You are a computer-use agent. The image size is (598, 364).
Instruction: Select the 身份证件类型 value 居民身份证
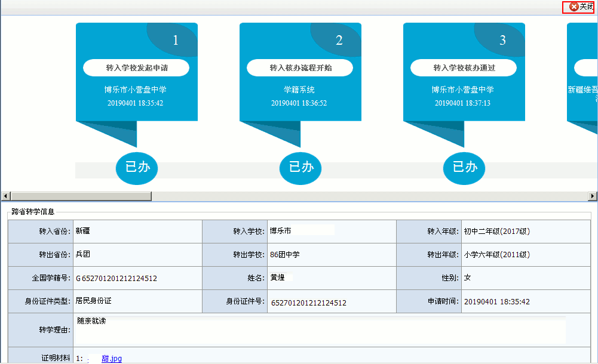pos(93,301)
